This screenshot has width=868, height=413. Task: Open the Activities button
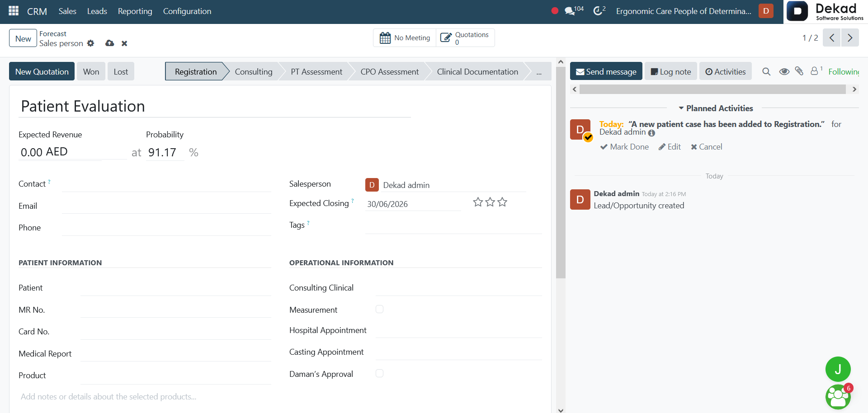click(726, 71)
